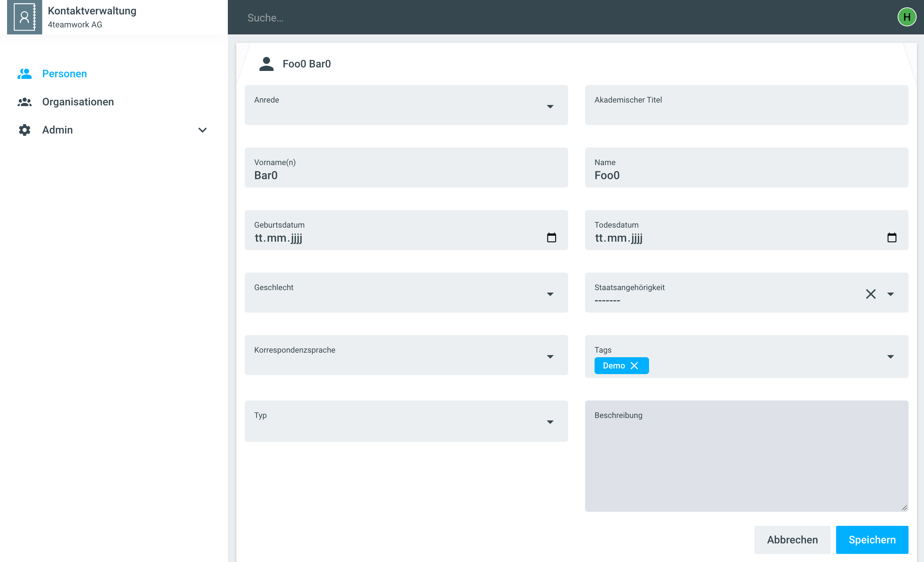Image resolution: width=924 pixels, height=562 pixels.
Task: Go to Personen in the sidebar
Action: (64, 74)
